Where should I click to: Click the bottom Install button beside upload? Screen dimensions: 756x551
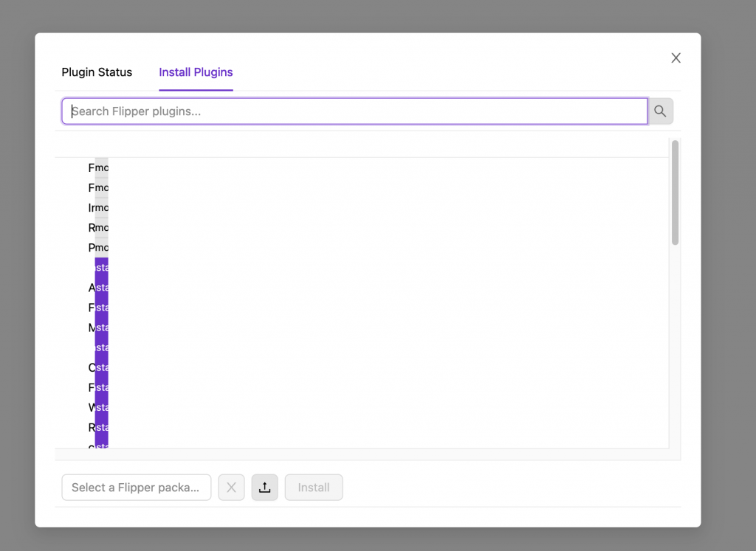(314, 488)
